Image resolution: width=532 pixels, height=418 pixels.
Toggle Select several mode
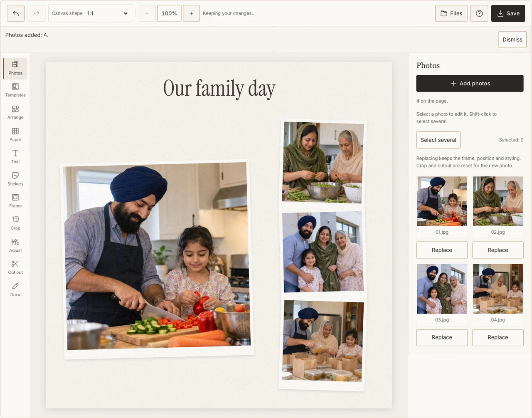[x=438, y=140]
